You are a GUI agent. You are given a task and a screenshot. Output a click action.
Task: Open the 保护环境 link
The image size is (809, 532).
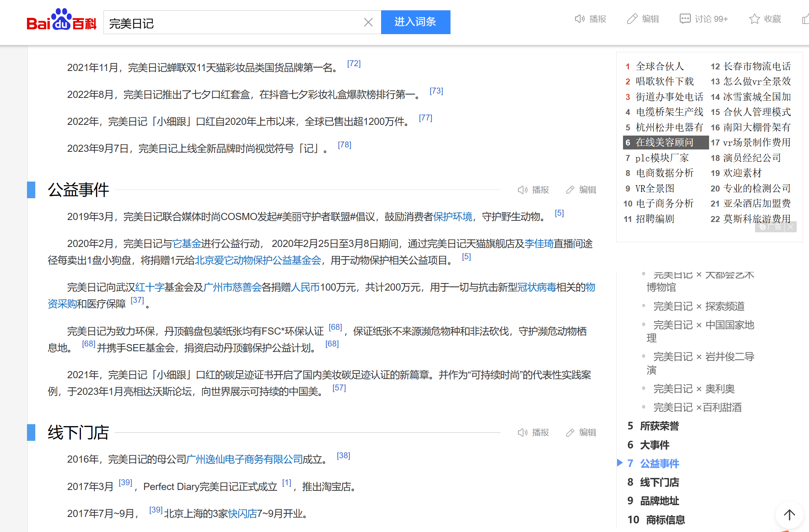tap(452, 217)
